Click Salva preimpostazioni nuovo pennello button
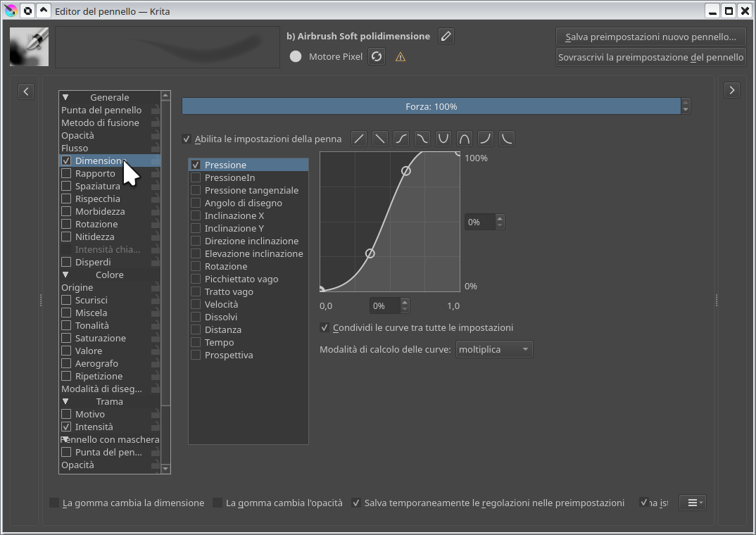The height and width of the screenshot is (535, 756). click(650, 37)
